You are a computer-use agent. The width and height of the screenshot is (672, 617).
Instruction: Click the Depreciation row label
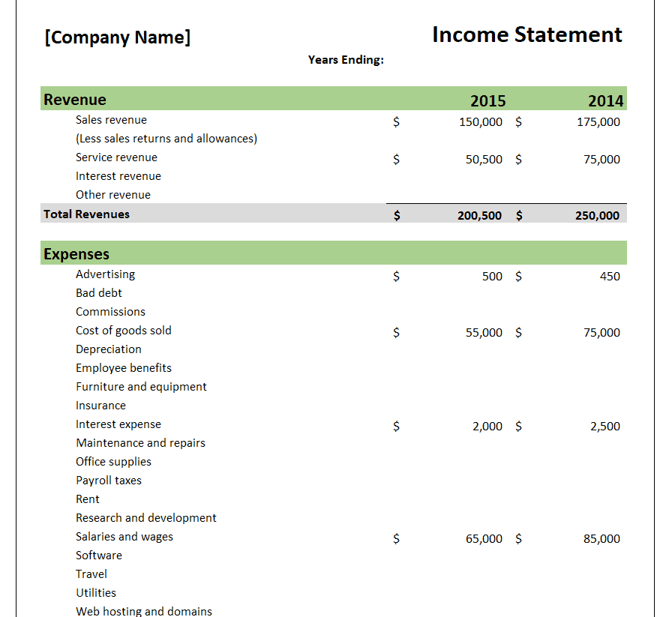(109, 349)
